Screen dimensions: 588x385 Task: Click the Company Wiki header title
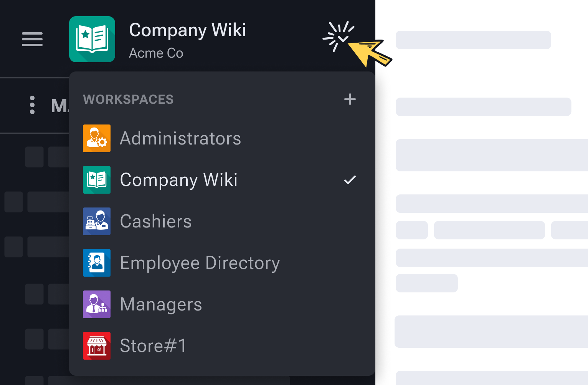click(x=187, y=30)
